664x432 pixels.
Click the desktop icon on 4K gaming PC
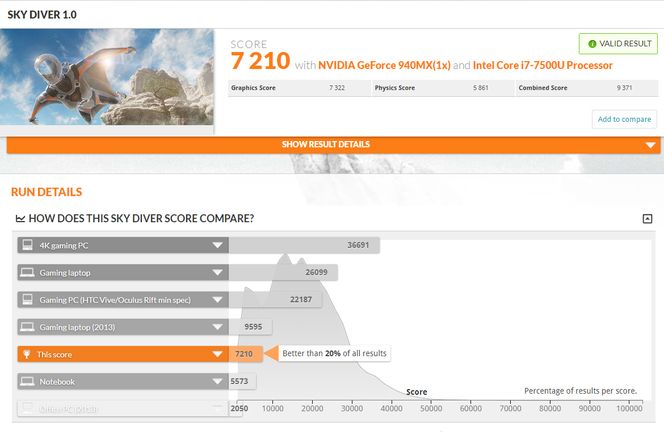coord(28,245)
